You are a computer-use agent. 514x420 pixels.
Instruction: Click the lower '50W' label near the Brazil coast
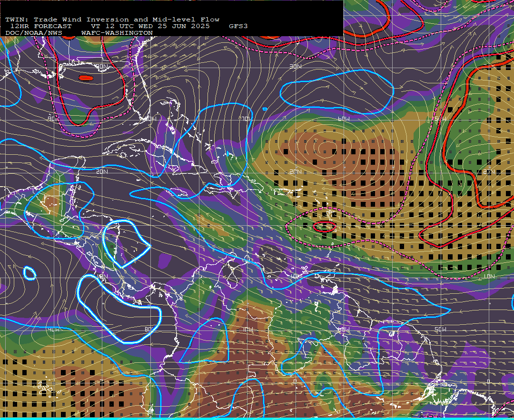(440, 329)
